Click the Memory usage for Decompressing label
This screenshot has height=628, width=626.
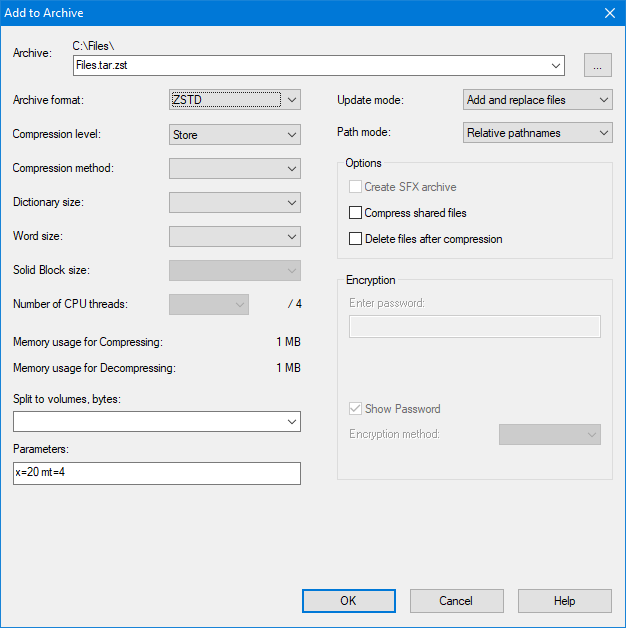94,368
